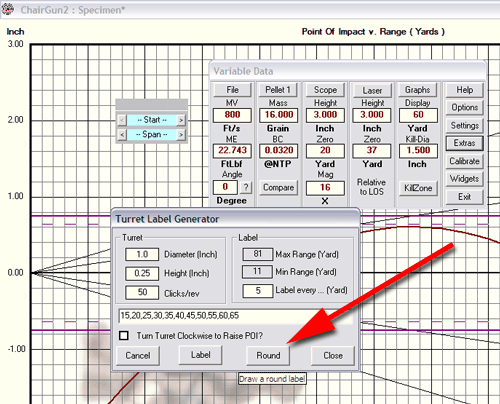Image resolution: width=500 pixels, height=404 pixels.
Task: Click the Compare button
Action: pyautogui.click(x=278, y=188)
